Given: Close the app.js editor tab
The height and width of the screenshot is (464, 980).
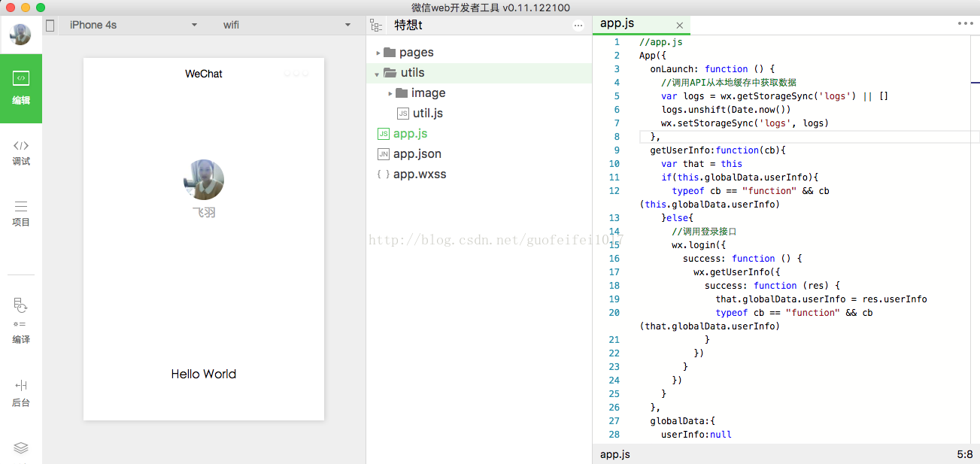Looking at the screenshot, I should pyautogui.click(x=680, y=26).
